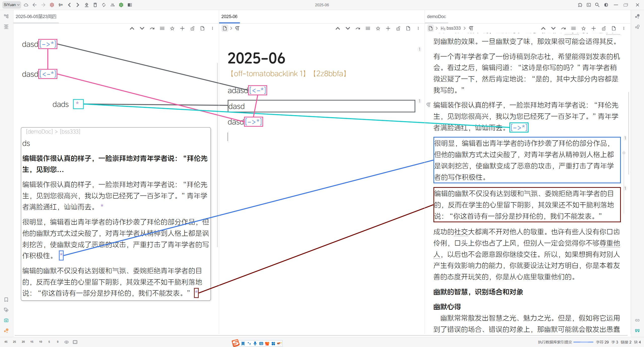This screenshot has height=347, width=644.
Task: Click the trash can icon in top toolbar
Action: 95,5
